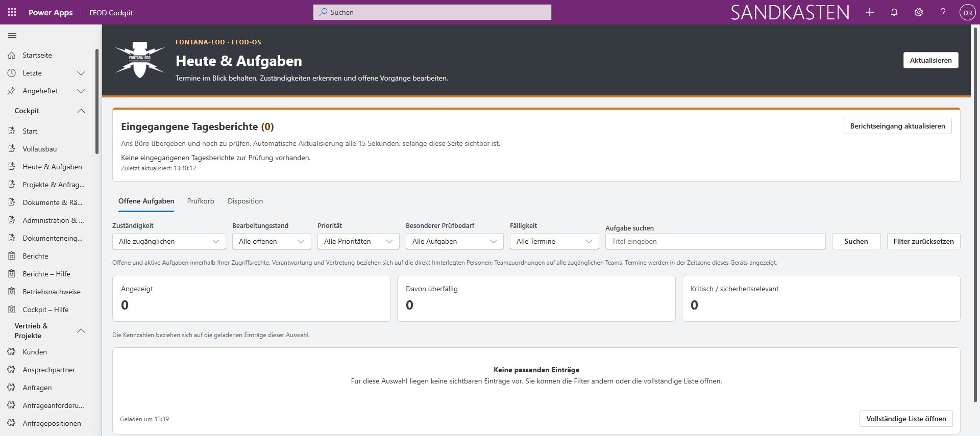The image size is (980, 436).
Task: Click the Aktualisieren button
Action: pos(930,60)
